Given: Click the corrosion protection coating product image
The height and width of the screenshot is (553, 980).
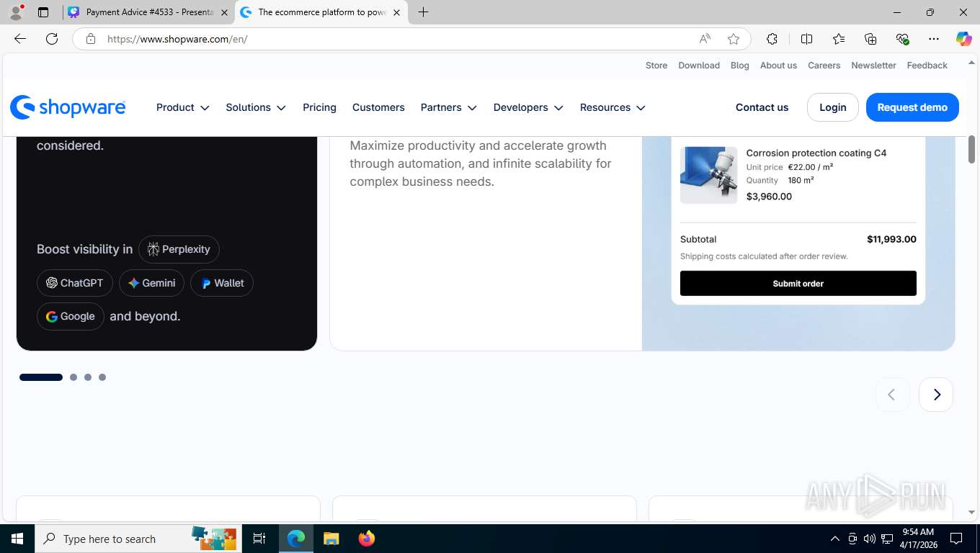Looking at the screenshot, I should [709, 175].
